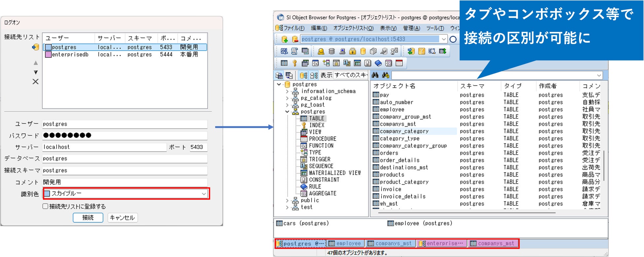Click the cars (postgres) item in bottom panel

coord(303,224)
